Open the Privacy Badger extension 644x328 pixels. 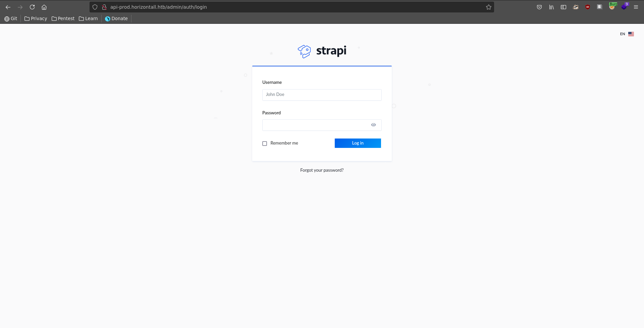pyautogui.click(x=576, y=7)
